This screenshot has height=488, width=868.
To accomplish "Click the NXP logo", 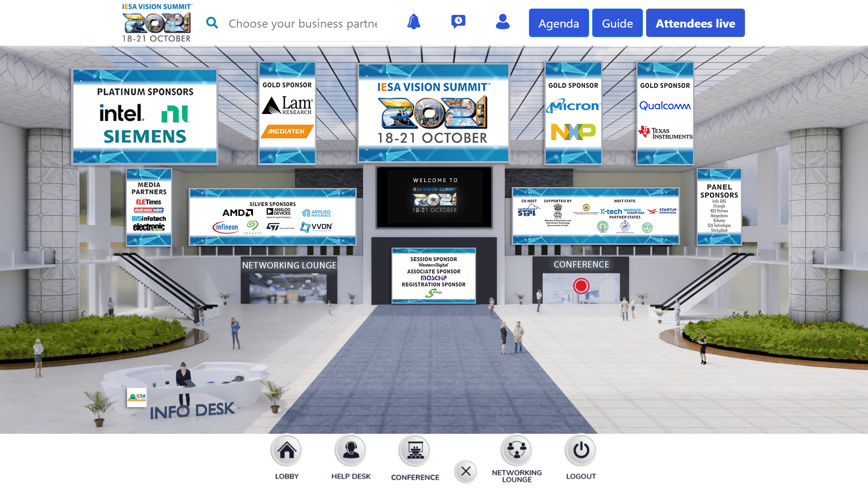I will [573, 132].
